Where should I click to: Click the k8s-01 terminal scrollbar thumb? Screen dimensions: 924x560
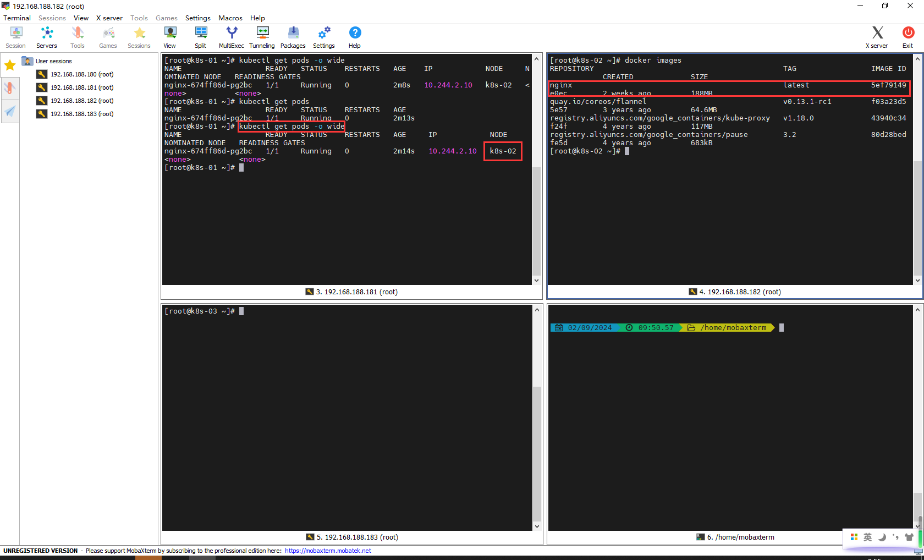point(537,221)
